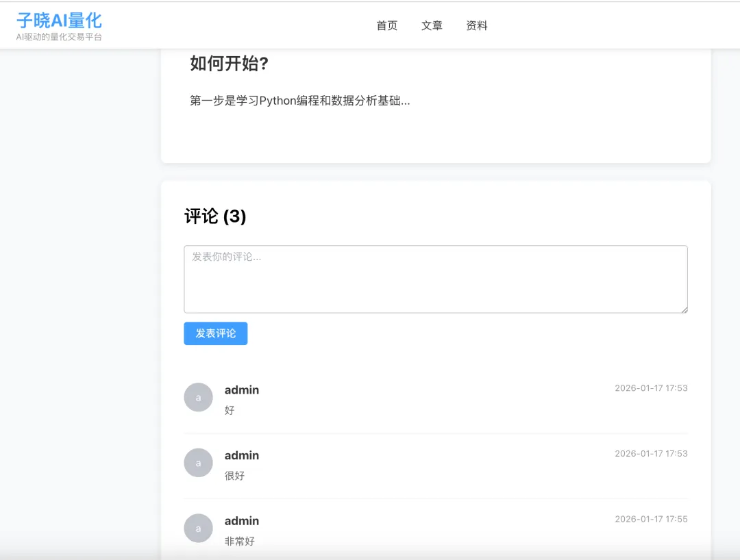Image resolution: width=740 pixels, height=560 pixels.
Task: Open the 资料 navigation link
Action: pyautogui.click(x=477, y=25)
